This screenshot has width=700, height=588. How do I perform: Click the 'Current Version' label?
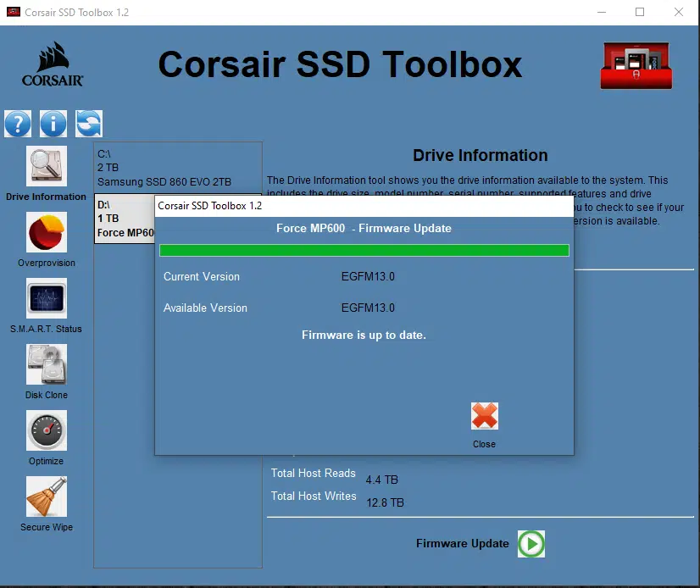click(202, 277)
